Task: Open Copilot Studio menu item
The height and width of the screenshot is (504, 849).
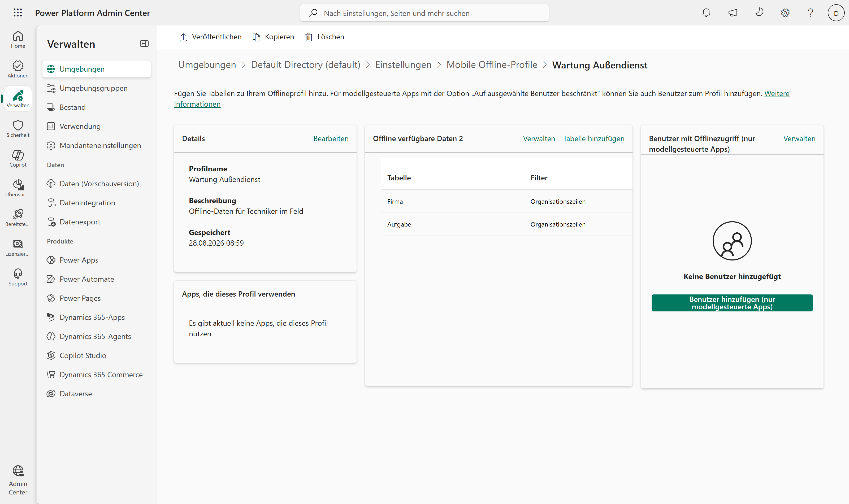Action: [97, 355]
